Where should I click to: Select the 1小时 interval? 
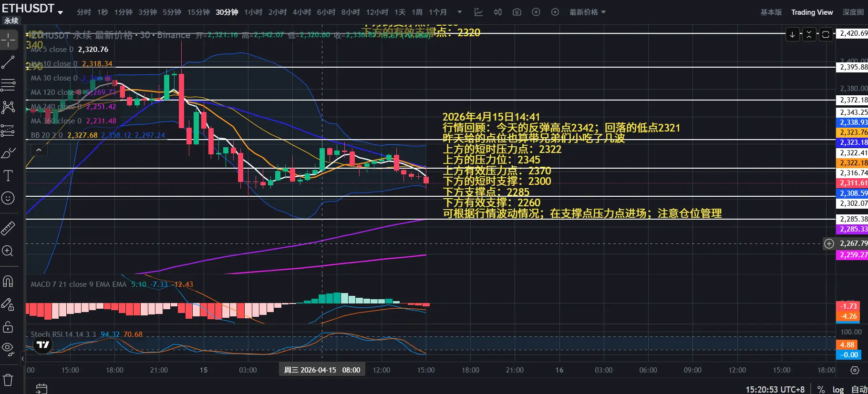(254, 12)
